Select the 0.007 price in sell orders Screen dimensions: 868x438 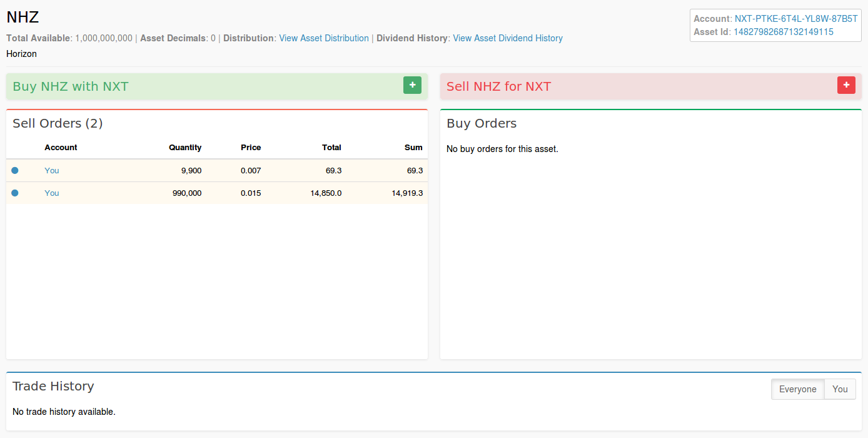[251, 170]
